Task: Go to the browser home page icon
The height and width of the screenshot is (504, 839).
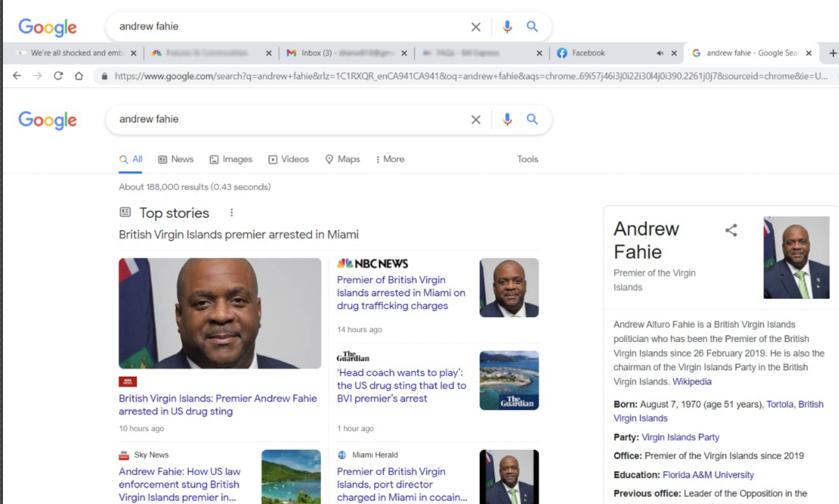Action: pos(78,76)
